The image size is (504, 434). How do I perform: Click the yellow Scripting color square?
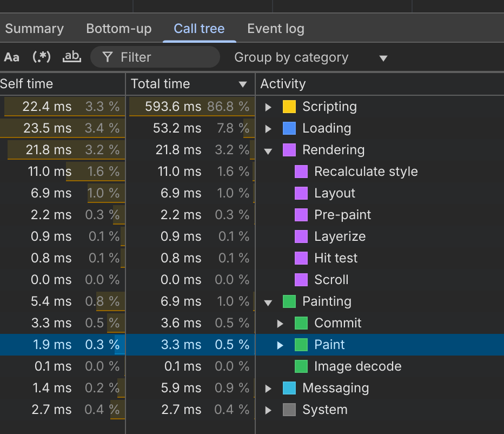[x=289, y=107]
